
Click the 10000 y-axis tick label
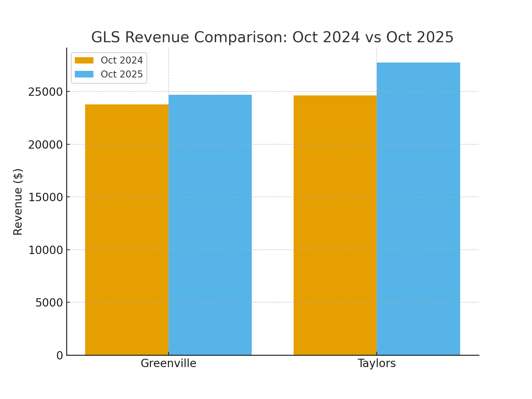[45, 250]
